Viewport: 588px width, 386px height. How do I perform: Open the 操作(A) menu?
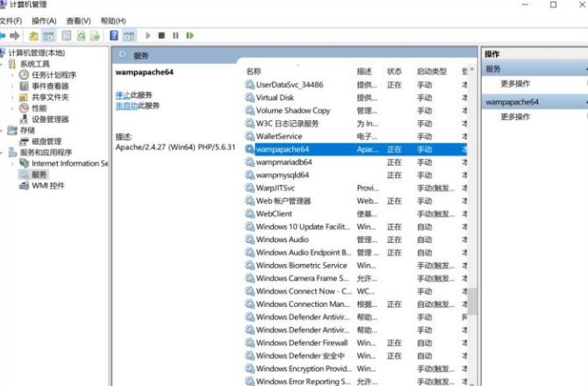(43, 20)
